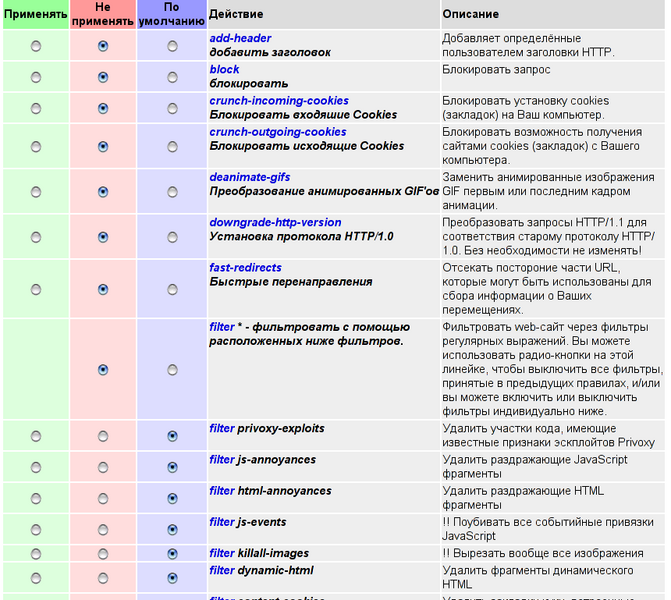
Task: Select 'Не применять' radio for filter dynamic-html
Action: [x=103, y=578]
